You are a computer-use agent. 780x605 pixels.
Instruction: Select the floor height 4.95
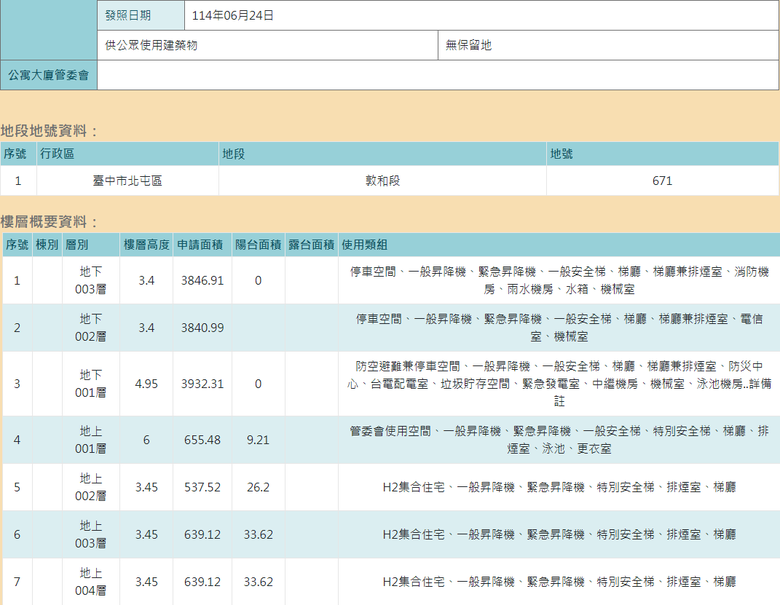pyautogui.click(x=146, y=384)
